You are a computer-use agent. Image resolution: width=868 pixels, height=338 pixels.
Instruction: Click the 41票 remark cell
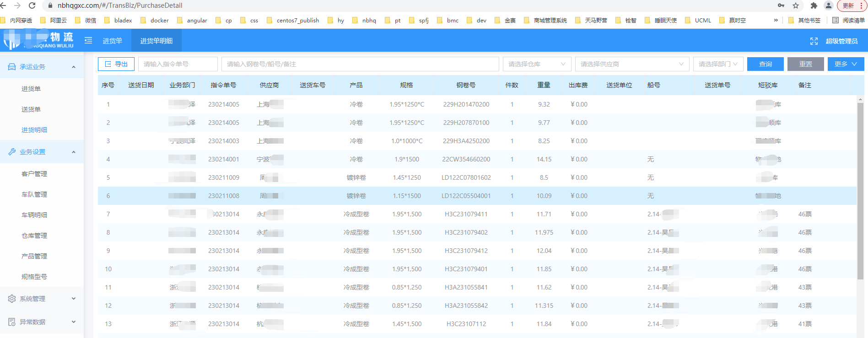805,324
